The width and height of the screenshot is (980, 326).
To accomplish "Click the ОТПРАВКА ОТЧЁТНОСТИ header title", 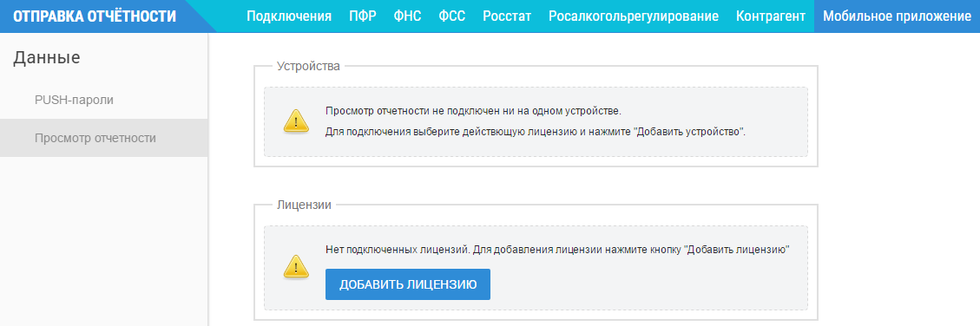I will [95, 16].
